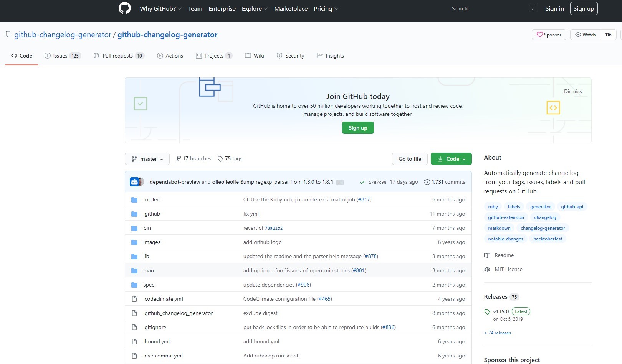Click the green Sign up banner button
Image resolution: width=622 pixels, height=364 pixels.
point(358,128)
